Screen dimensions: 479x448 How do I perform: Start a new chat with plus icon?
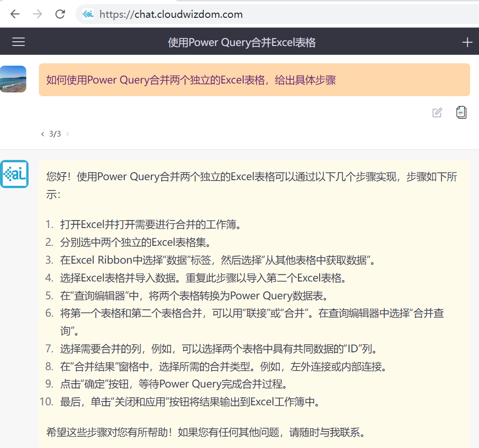[467, 42]
